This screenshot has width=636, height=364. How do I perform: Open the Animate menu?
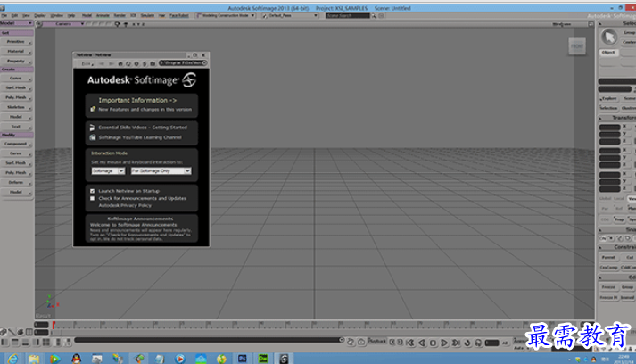pos(103,15)
